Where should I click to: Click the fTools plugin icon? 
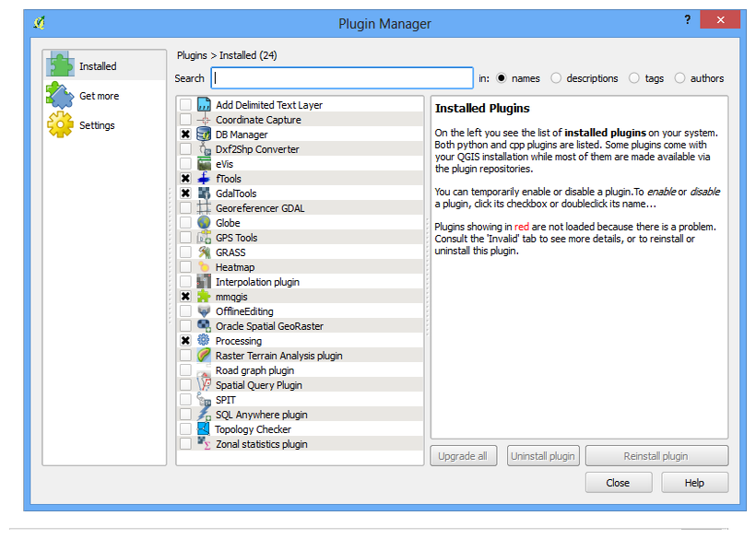204,179
